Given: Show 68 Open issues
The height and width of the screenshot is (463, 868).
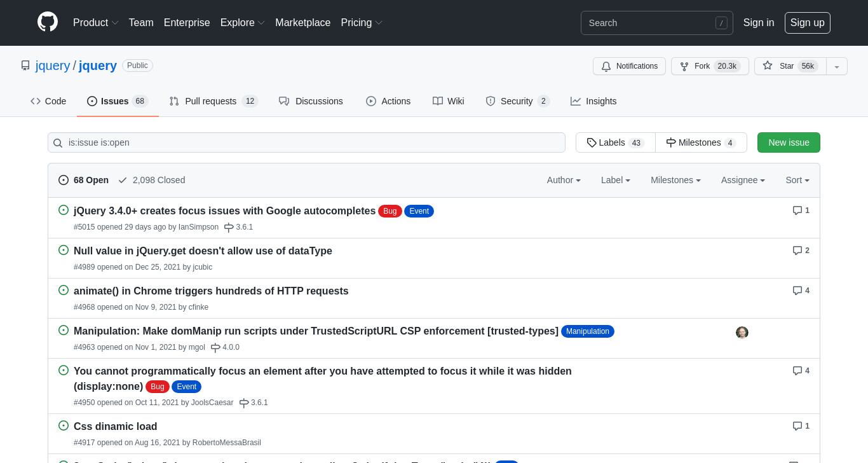Looking at the screenshot, I should [83, 180].
